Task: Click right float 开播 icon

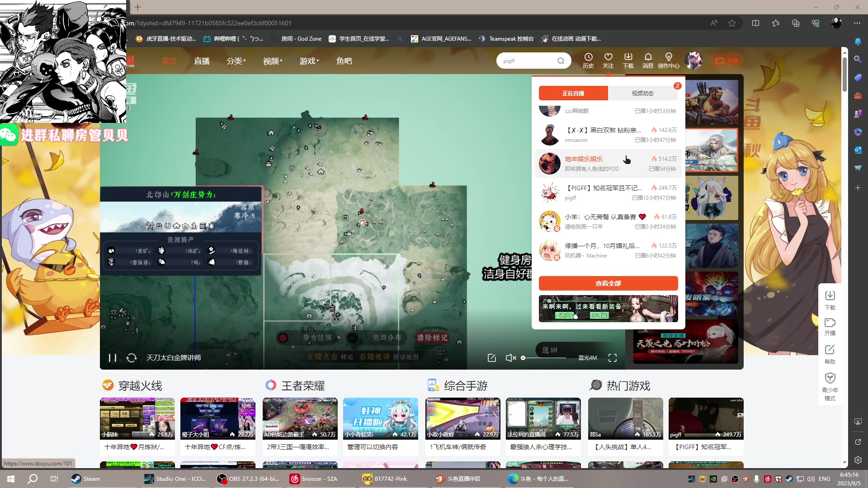Action: 830,327
